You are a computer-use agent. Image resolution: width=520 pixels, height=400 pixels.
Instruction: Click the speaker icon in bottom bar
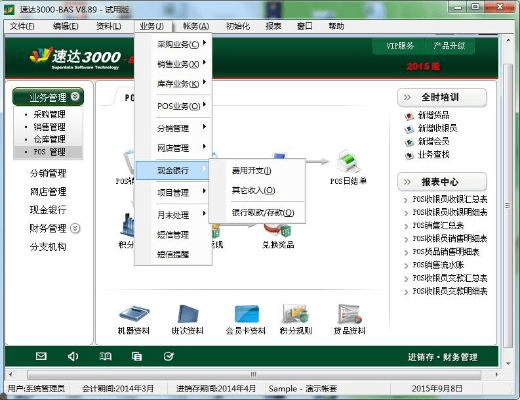point(73,356)
